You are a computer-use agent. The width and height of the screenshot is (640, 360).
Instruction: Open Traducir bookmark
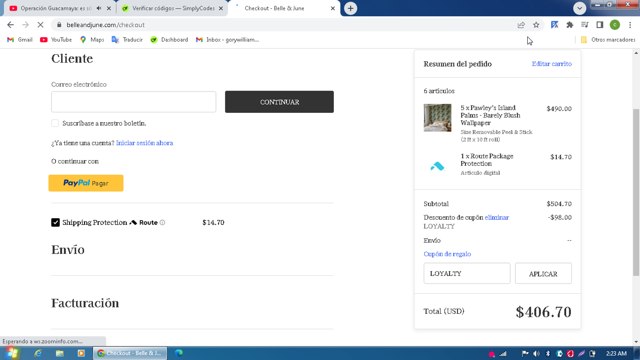point(127,40)
